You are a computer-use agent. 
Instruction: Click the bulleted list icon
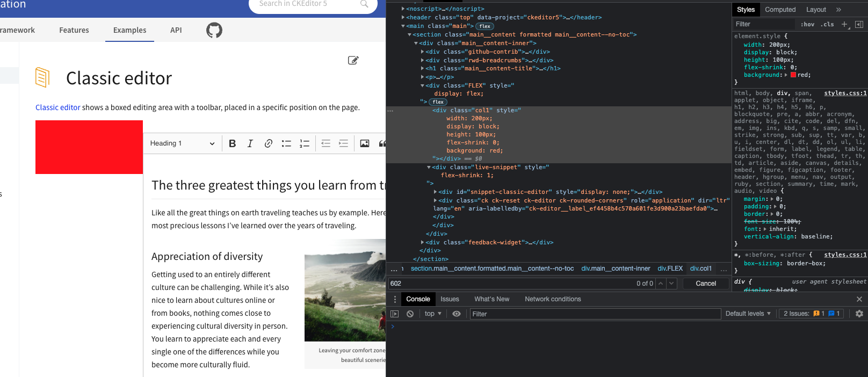pyautogui.click(x=286, y=143)
